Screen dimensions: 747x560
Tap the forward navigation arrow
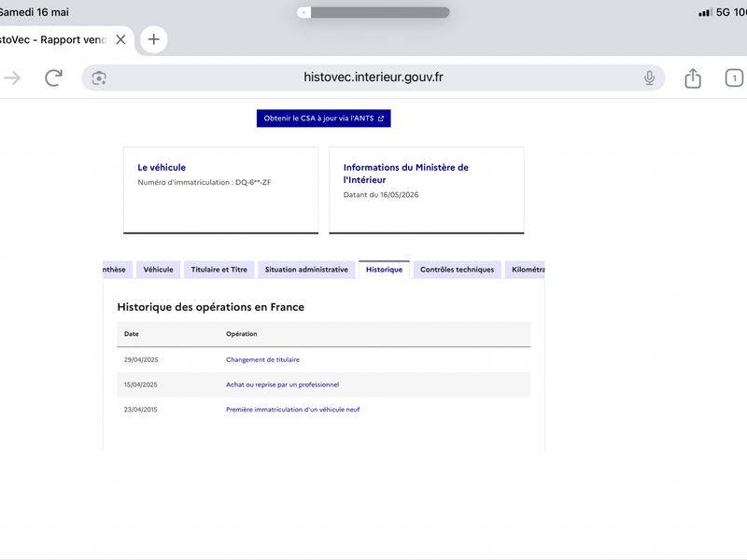point(12,77)
